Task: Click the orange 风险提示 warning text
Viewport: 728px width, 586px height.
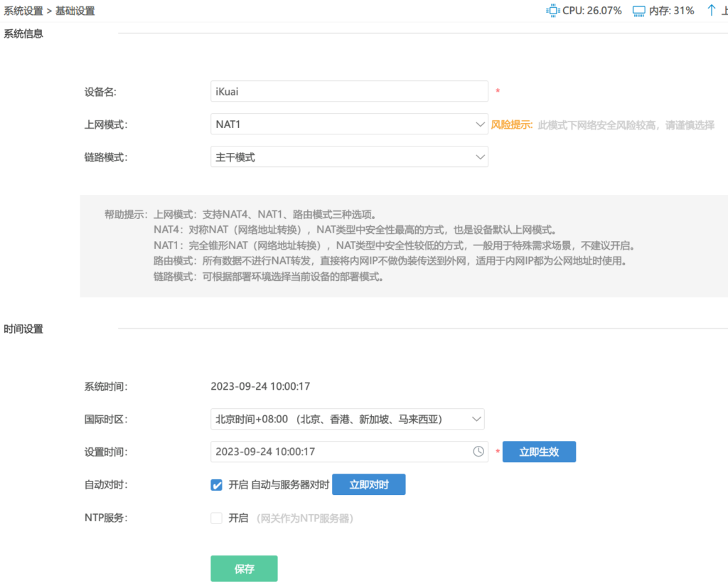Action: (512, 124)
